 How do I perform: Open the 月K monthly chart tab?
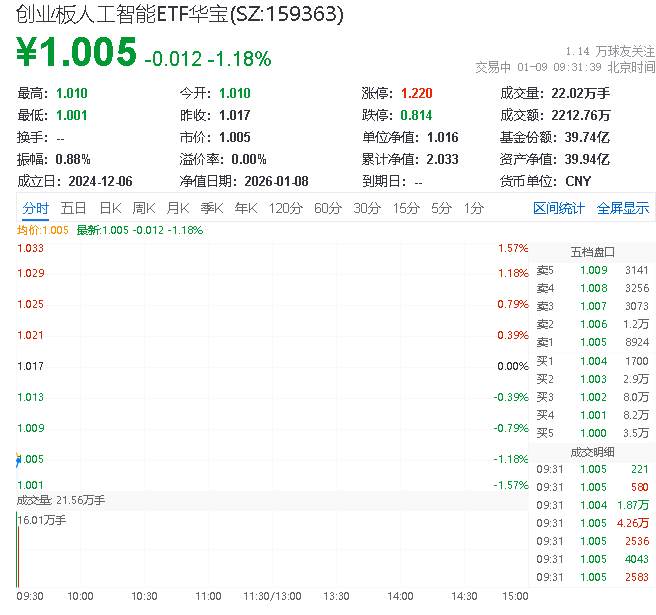coord(178,208)
